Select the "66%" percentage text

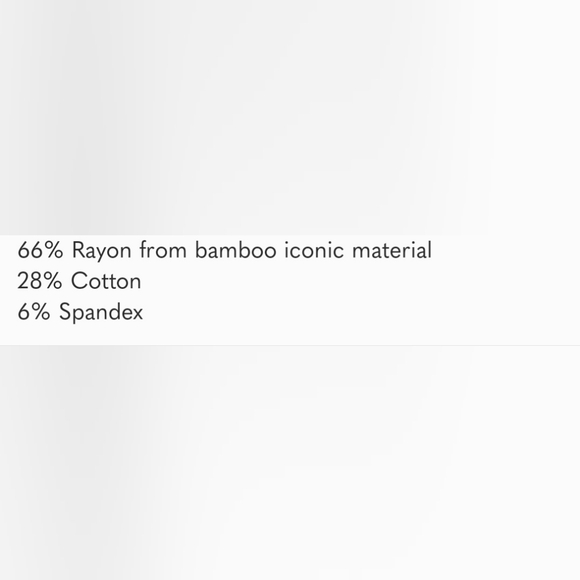point(40,250)
